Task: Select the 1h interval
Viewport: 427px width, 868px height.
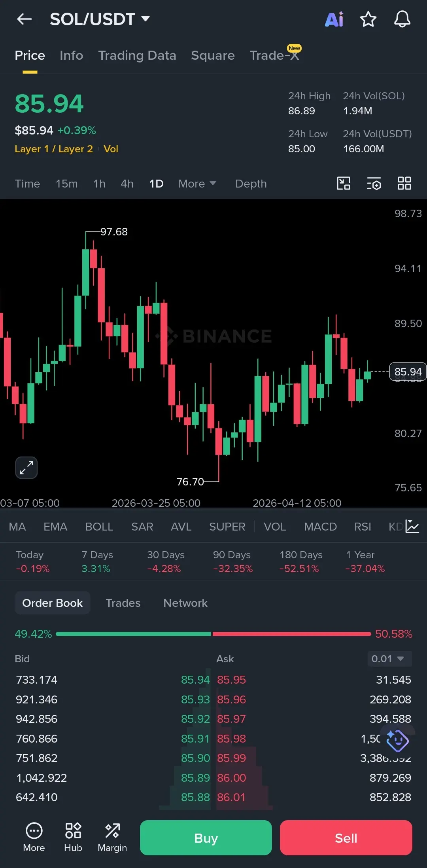Action: click(99, 184)
